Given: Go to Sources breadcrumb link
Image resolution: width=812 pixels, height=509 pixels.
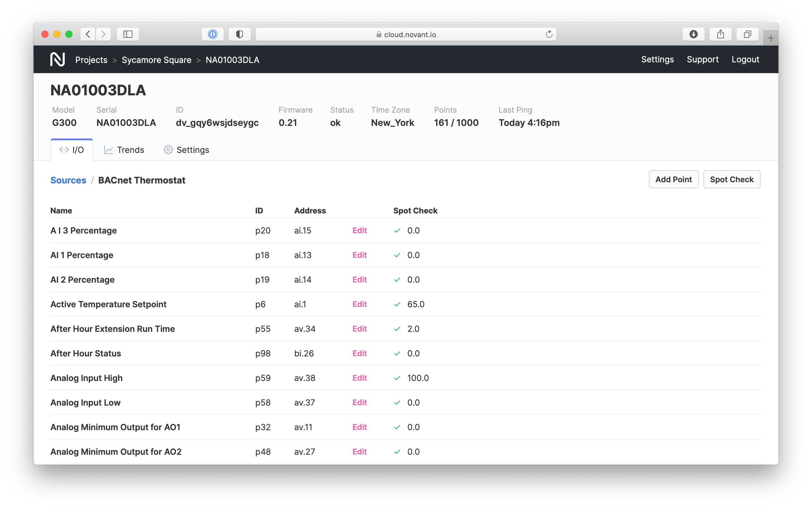Looking at the screenshot, I should pos(68,180).
